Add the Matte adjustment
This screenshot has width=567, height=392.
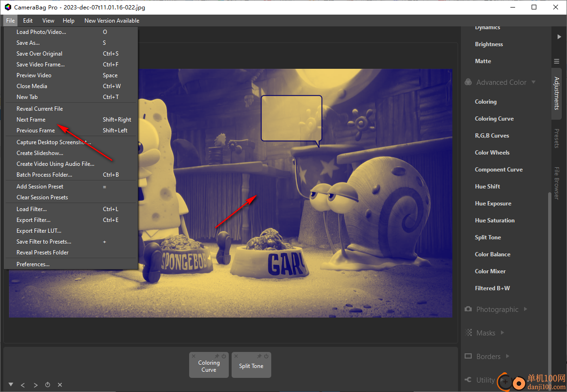click(x=483, y=61)
